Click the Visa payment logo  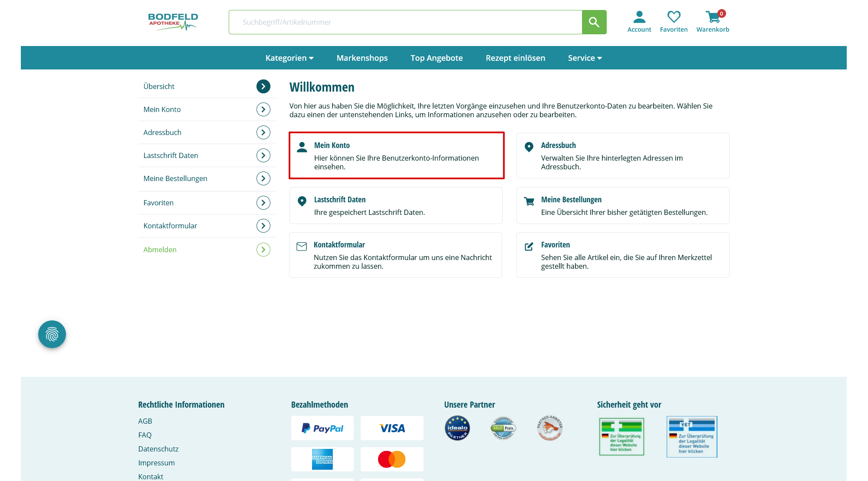pyautogui.click(x=392, y=428)
